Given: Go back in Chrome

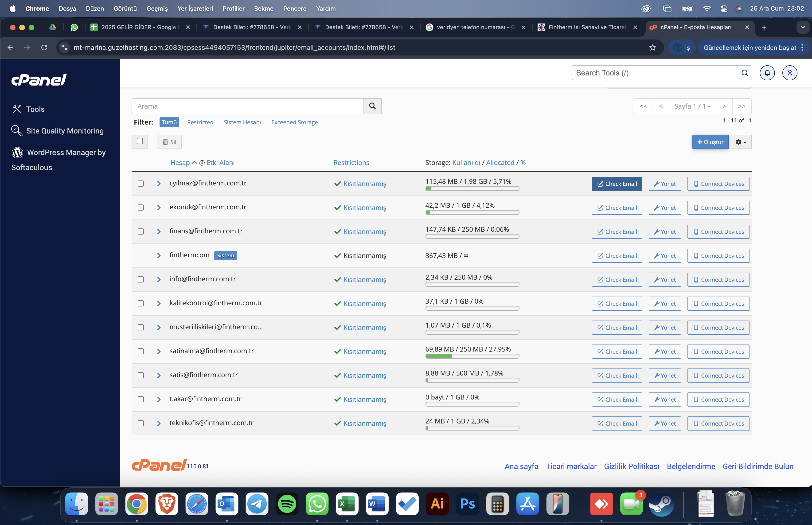Looking at the screenshot, I should (x=11, y=47).
